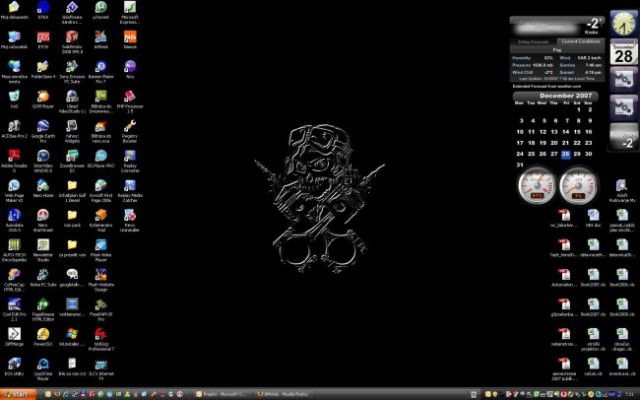Screen dimensions: 640x400
Task: Launch Web Page Maker V2
Action: (x=14, y=191)
